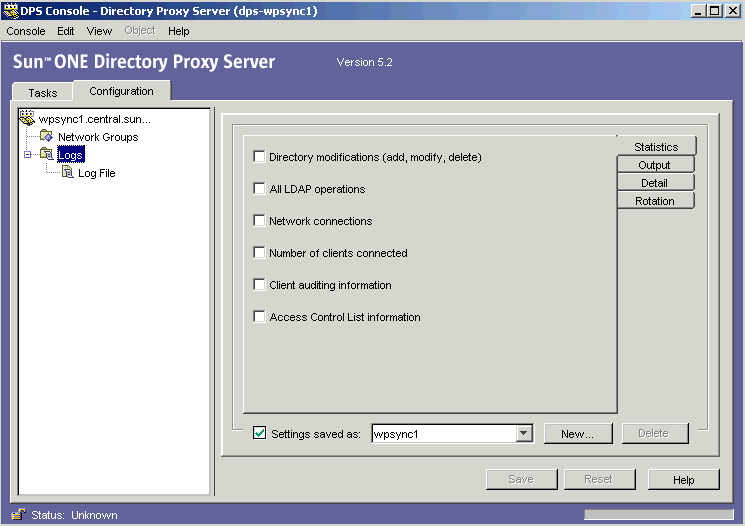
Task: Click the Version 5.2 label
Action: tap(364, 62)
